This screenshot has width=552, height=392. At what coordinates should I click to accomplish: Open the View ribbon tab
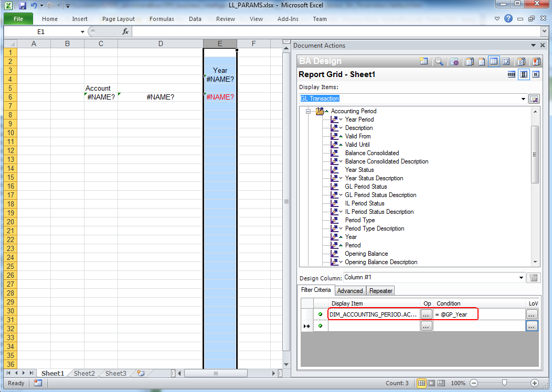(256, 19)
